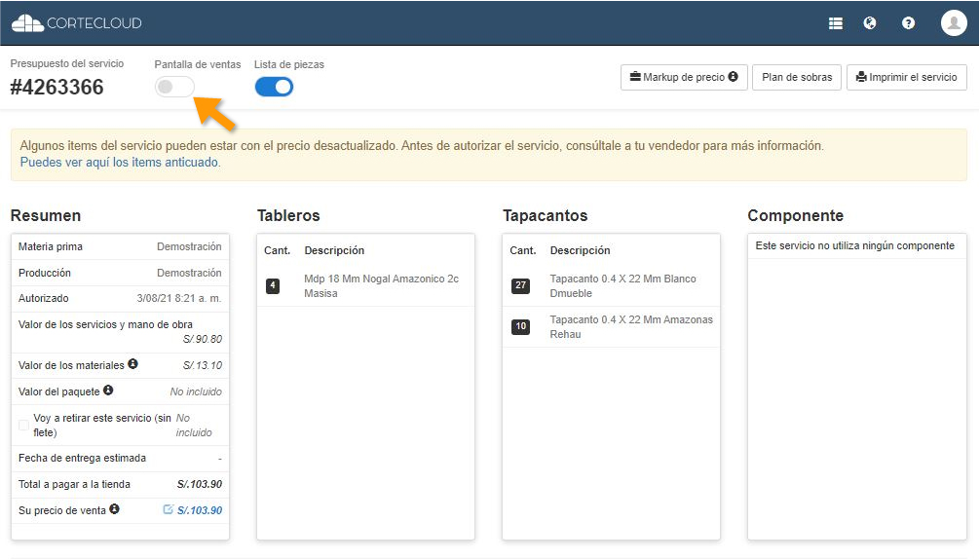Enable the Pantalla de ventas toggle
Screen dimensions: 980x559
(x=174, y=88)
